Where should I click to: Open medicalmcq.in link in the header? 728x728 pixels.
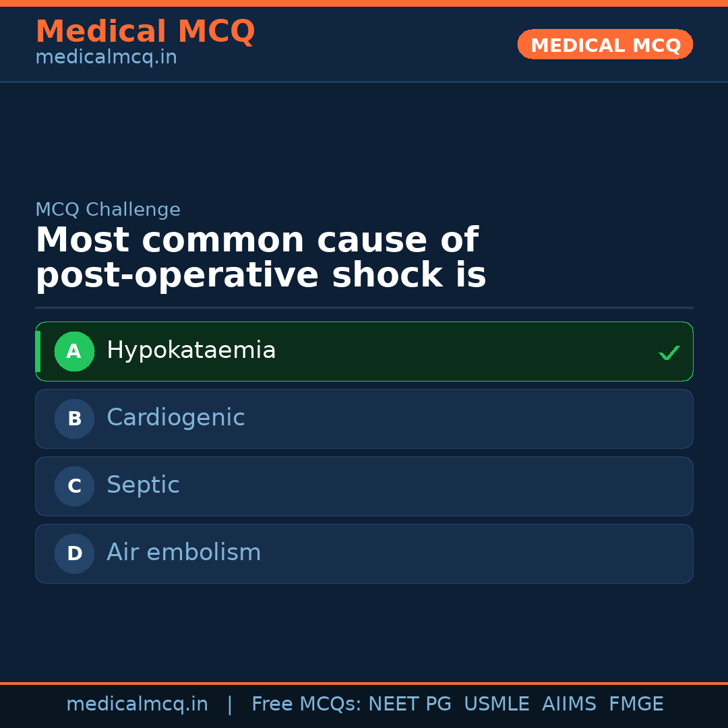tap(106, 57)
